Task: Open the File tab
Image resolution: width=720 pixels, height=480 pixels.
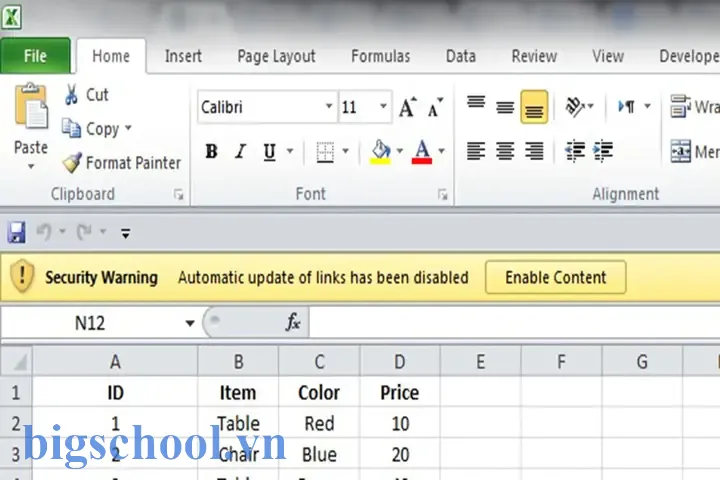Action: [x=35, y=56]
